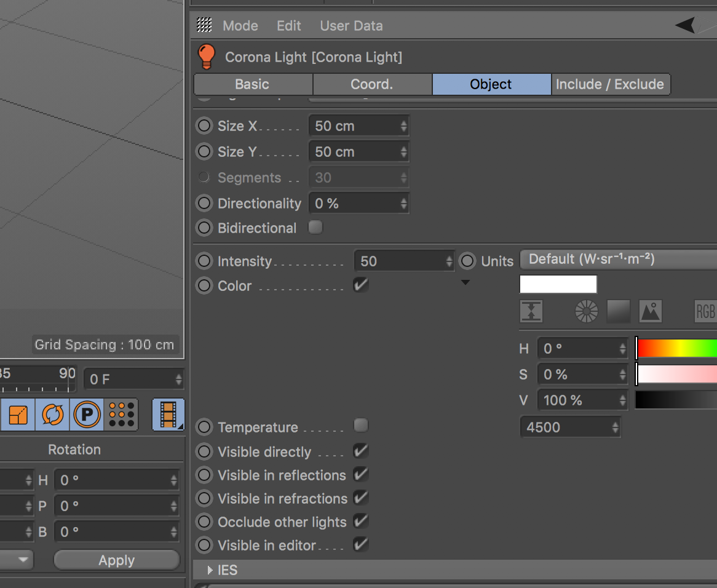Uncheck Visible in refractions
This screenshot has width=717, height=588.
pyautogui.click(x=361, y=498)
